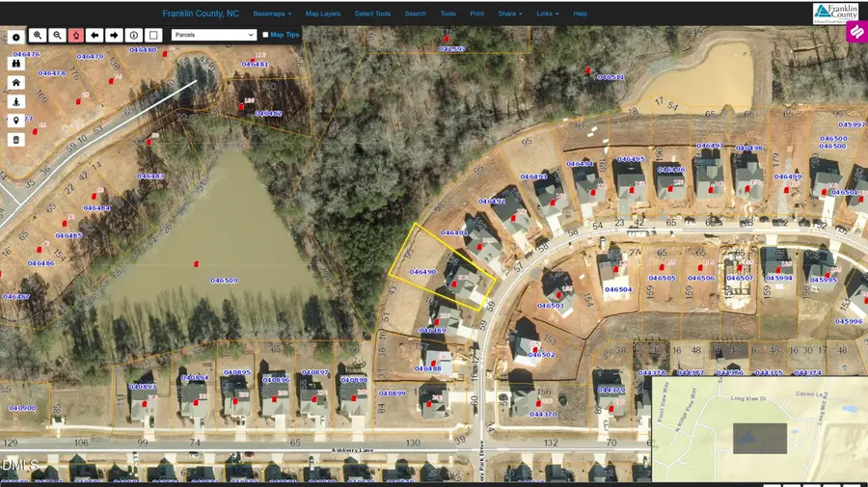Viewport: 868px width, 487px height.
Task: Click the zoom in magnifier tool
Action: coord(38,35)
